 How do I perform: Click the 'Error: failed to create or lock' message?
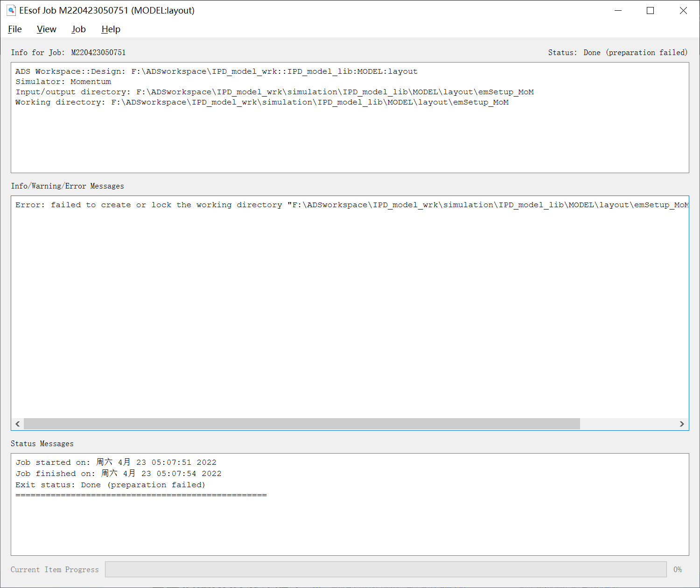click(352, 205)
